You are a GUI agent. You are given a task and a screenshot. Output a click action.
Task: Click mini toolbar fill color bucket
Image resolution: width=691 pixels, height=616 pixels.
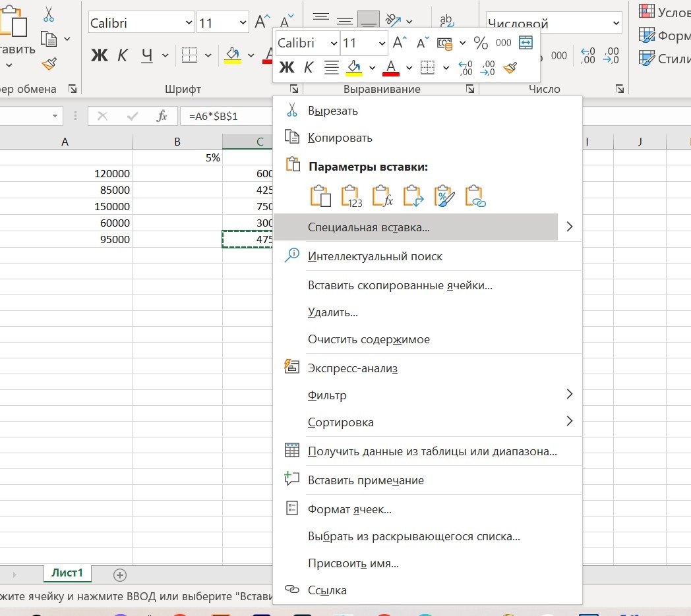click(x=354, y=68)
